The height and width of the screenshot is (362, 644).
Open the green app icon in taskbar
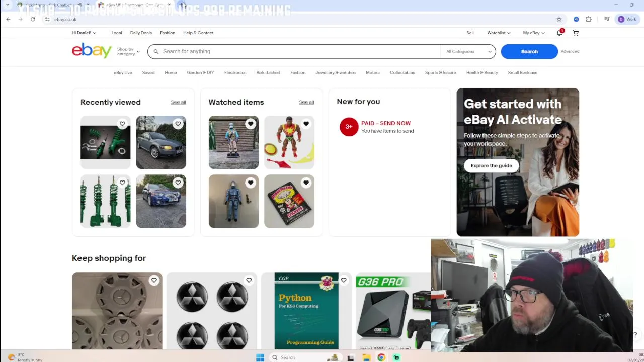pyautogui.click(x=396, y=357)
